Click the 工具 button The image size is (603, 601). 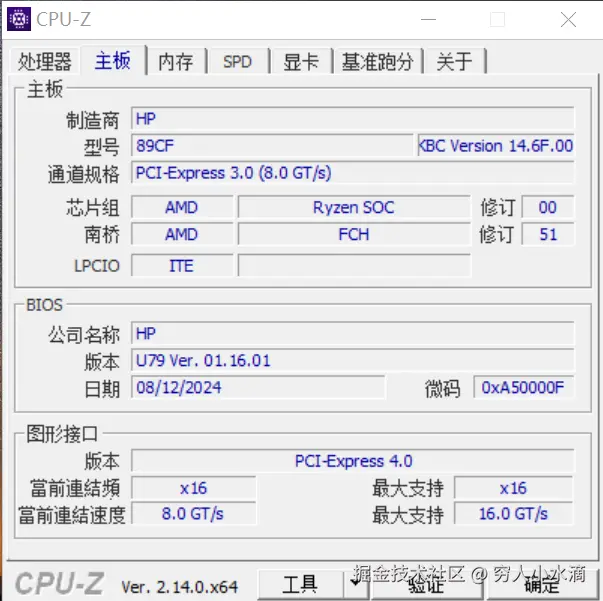(x=300, y=584)
